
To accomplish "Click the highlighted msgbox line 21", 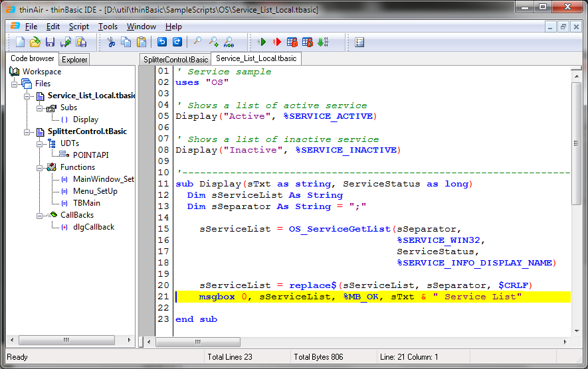I will 373,297.
